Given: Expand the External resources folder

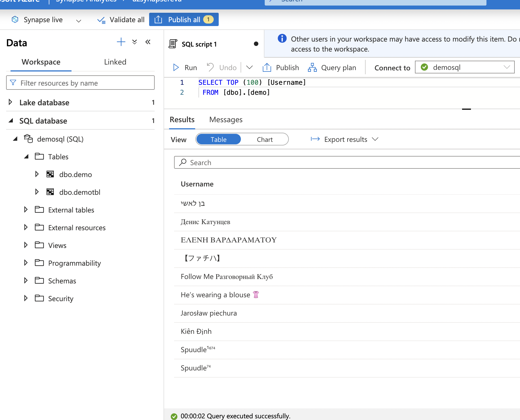Looking at the screenshot, I should (26, 227).
